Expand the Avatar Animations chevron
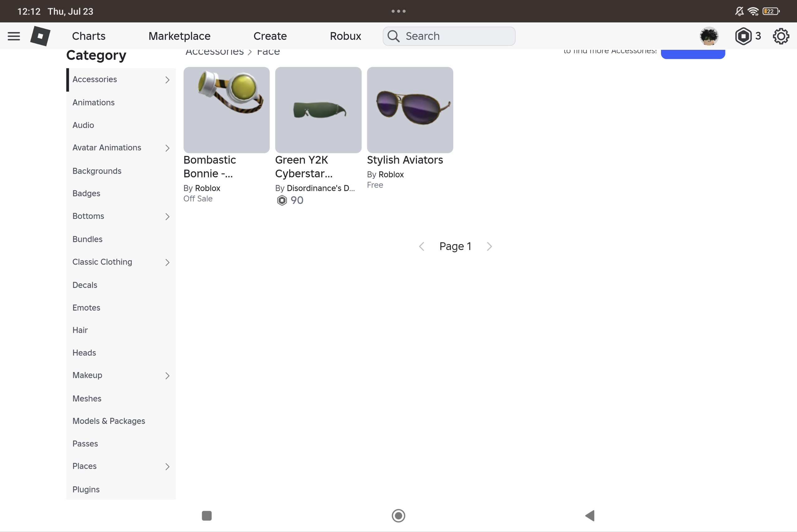 (167, 148)
